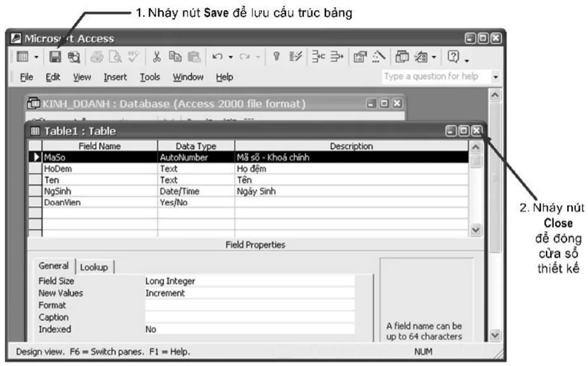Open the Help menu
Image resolution: width=588 pixels, height=366 pixels.
coord(225,77)
